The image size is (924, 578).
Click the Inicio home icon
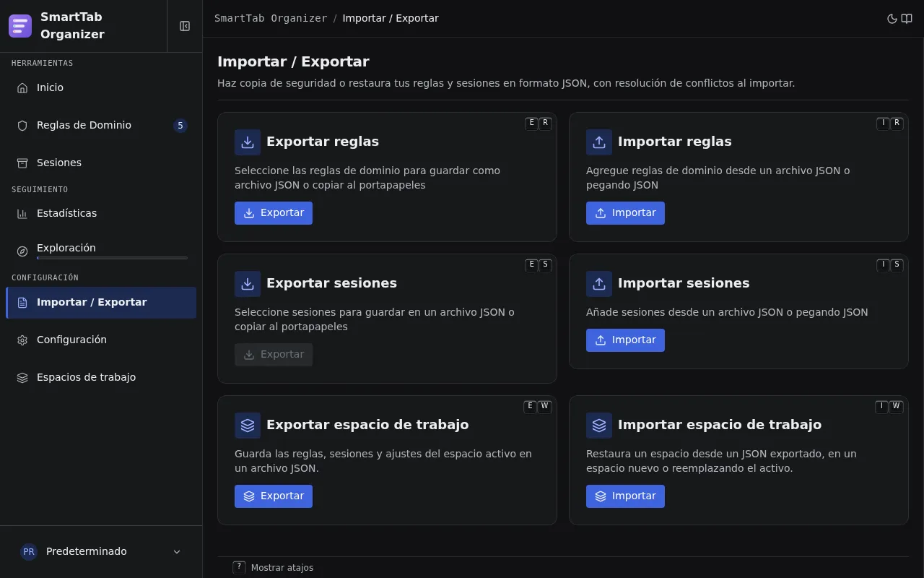click(x=22, y=87)
